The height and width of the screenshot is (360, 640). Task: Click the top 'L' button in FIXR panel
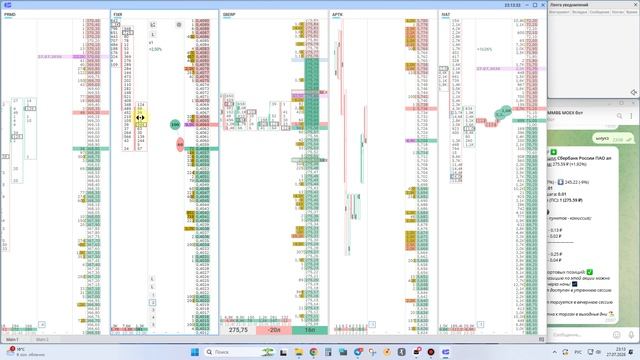153,35
